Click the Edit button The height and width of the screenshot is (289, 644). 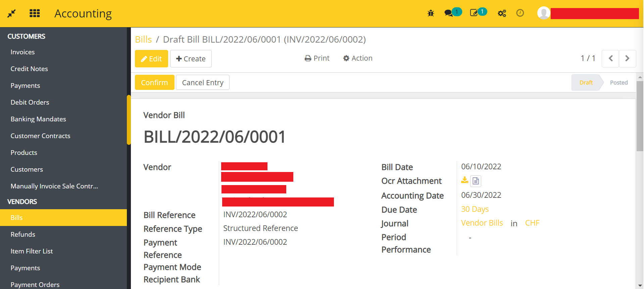(151, 59)
